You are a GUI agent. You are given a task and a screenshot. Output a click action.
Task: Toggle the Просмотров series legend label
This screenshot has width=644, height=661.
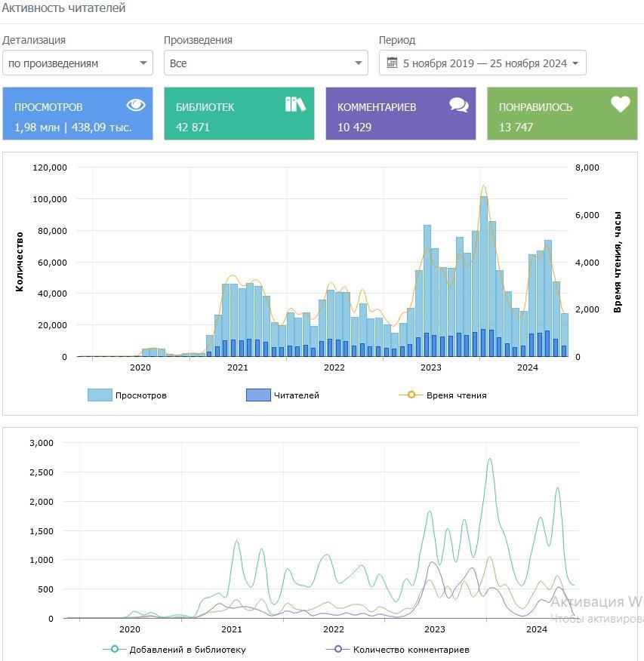(140, 395)
